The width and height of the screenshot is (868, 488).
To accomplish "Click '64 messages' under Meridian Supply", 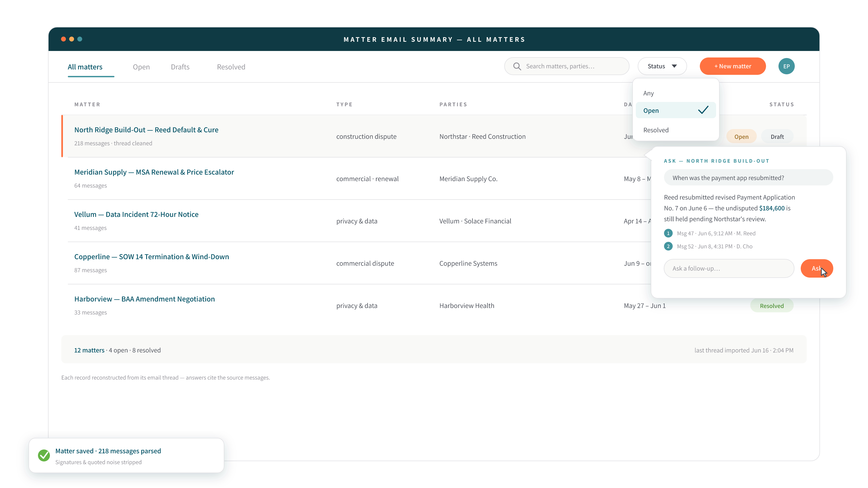I will (90, 185).
